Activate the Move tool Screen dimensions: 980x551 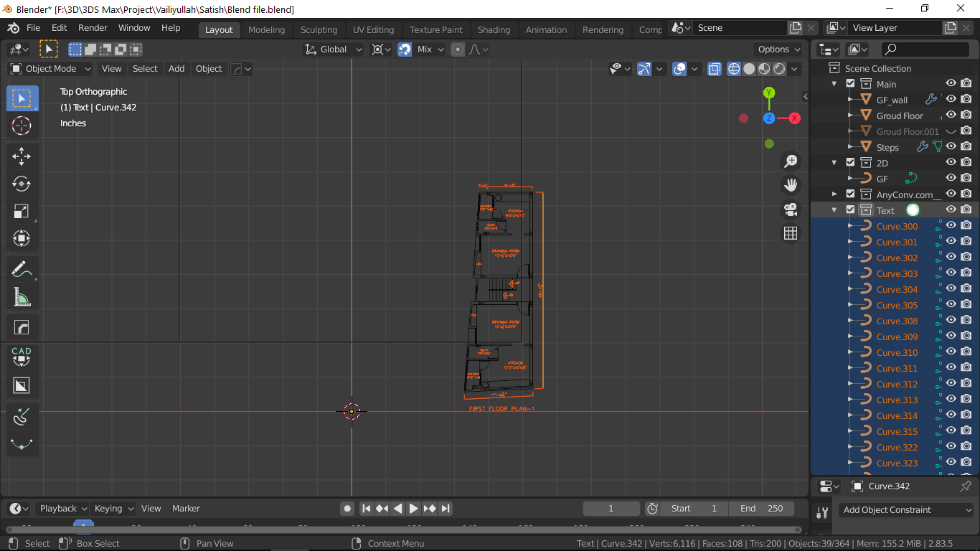point(22,156)
